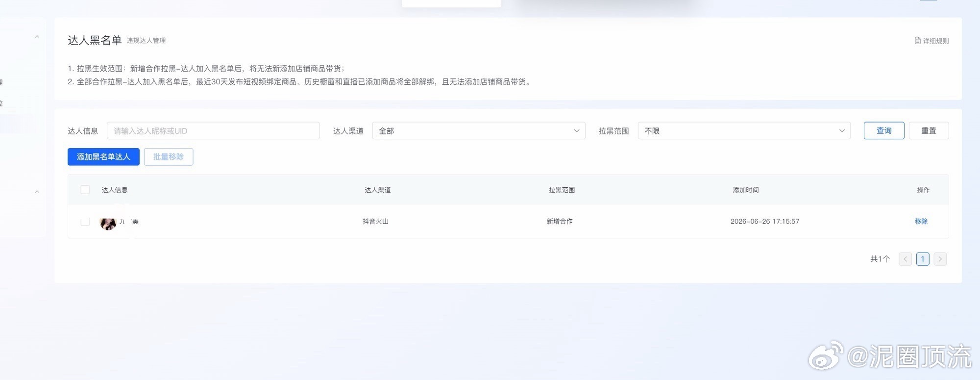Viewport: 980px width, 380px height.
Task: Click the 详细规则 document icon
Action: click(918, 41)
